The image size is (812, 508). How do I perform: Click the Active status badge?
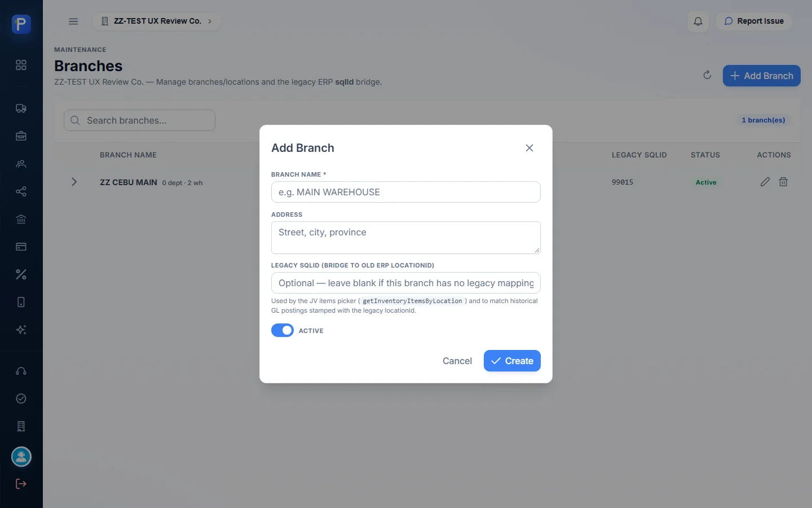[x=706, y=182]
